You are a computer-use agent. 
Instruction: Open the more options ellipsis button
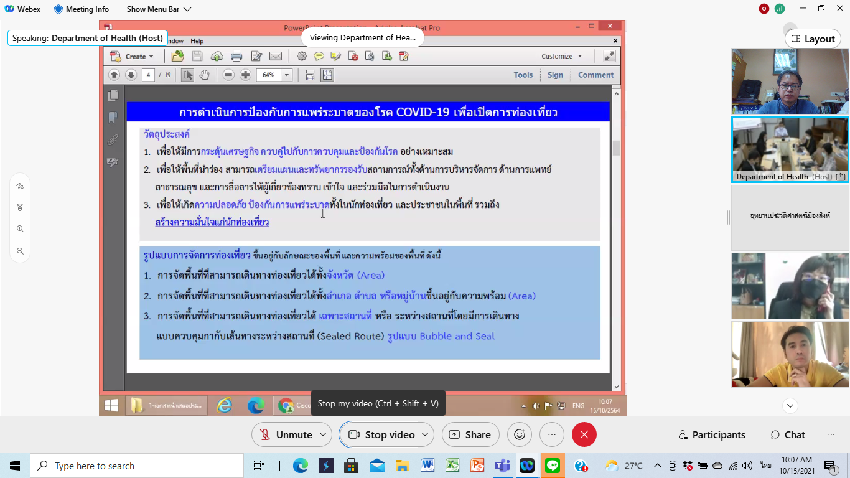click(x=551, y=435)
